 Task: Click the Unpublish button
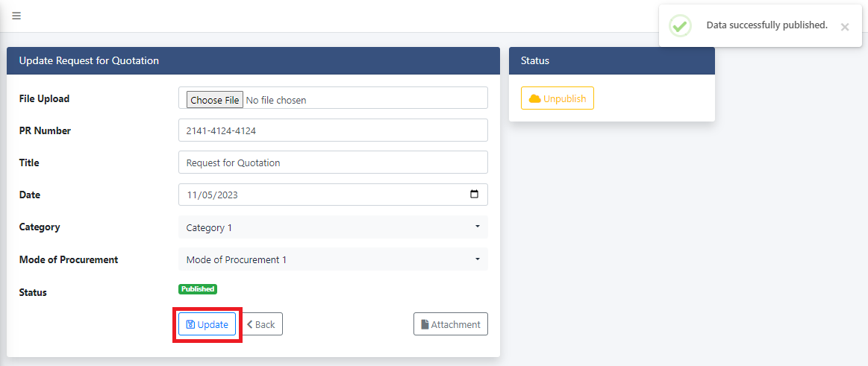click(x=558, y=98)
